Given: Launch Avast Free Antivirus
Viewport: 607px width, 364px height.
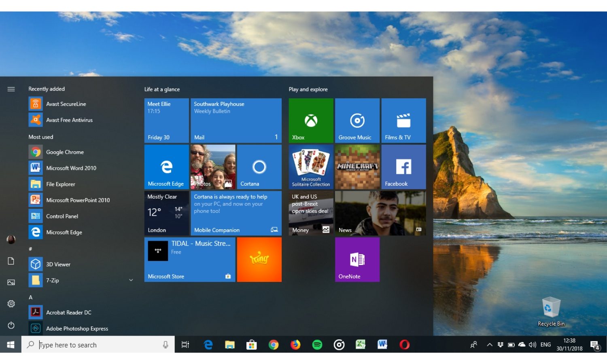Looking at the screenshot, I should 81,120.
